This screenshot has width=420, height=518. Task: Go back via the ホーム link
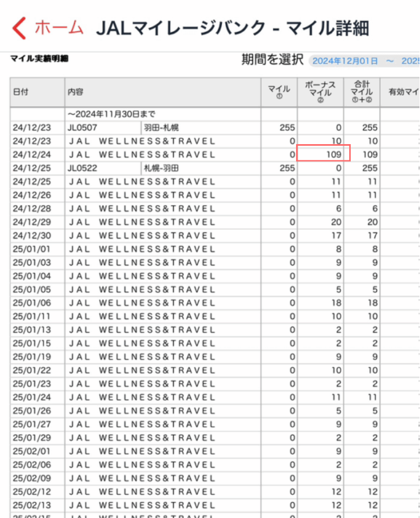(x=59, y=28)
